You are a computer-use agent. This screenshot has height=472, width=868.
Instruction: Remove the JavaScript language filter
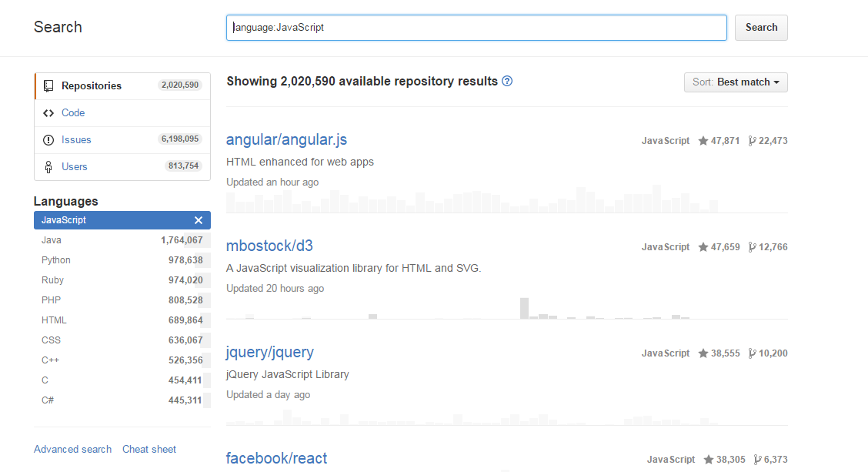click(199, 220)
